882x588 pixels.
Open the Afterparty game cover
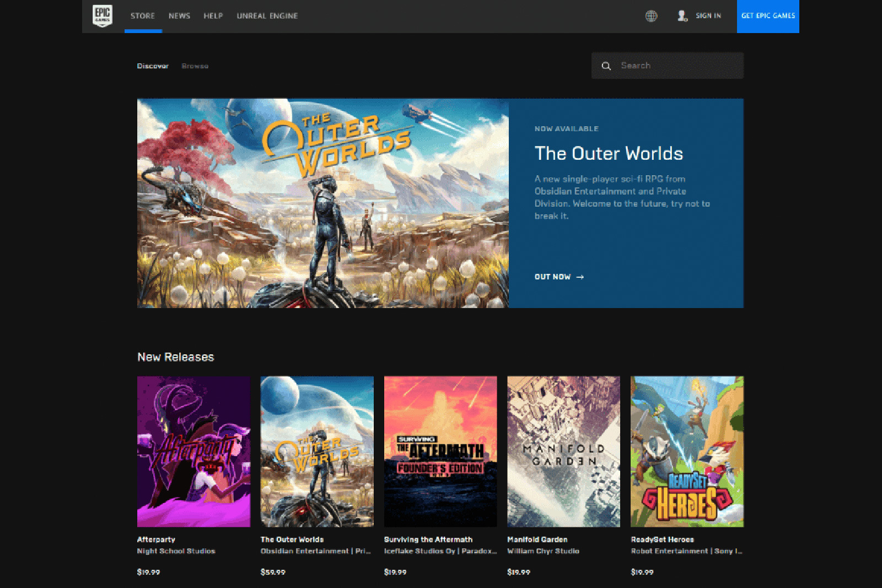(x=193, y=451)
